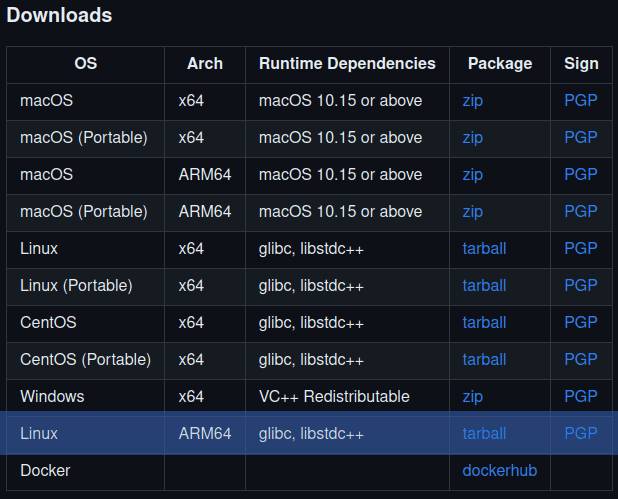
Task: Download macOS (Portable) ARM64 zip
Action: point(473,212)
